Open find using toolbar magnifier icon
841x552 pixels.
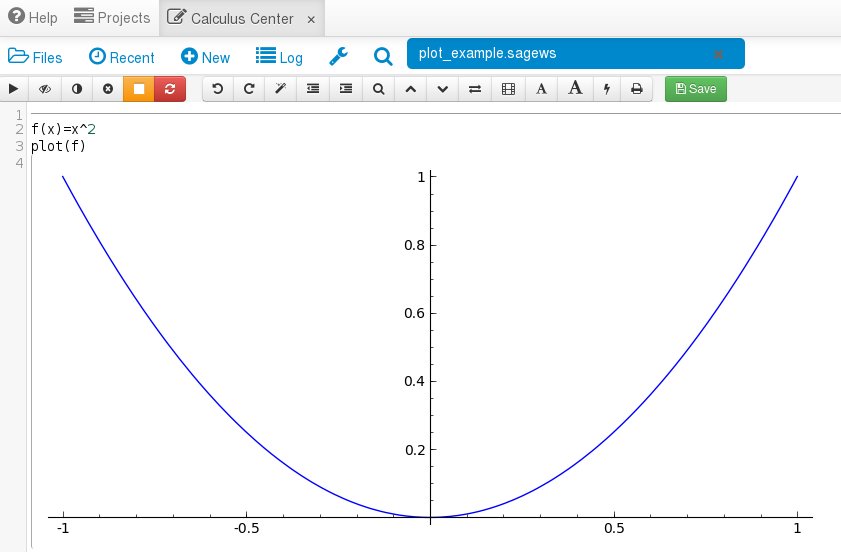pyautogui.click(x=378, y=89)
